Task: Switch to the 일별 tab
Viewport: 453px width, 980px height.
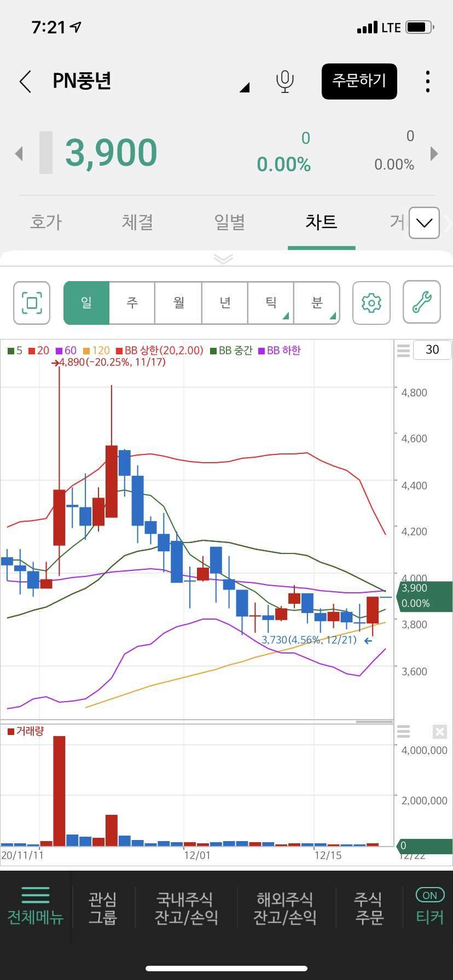Action: click(x=229, y=222)
